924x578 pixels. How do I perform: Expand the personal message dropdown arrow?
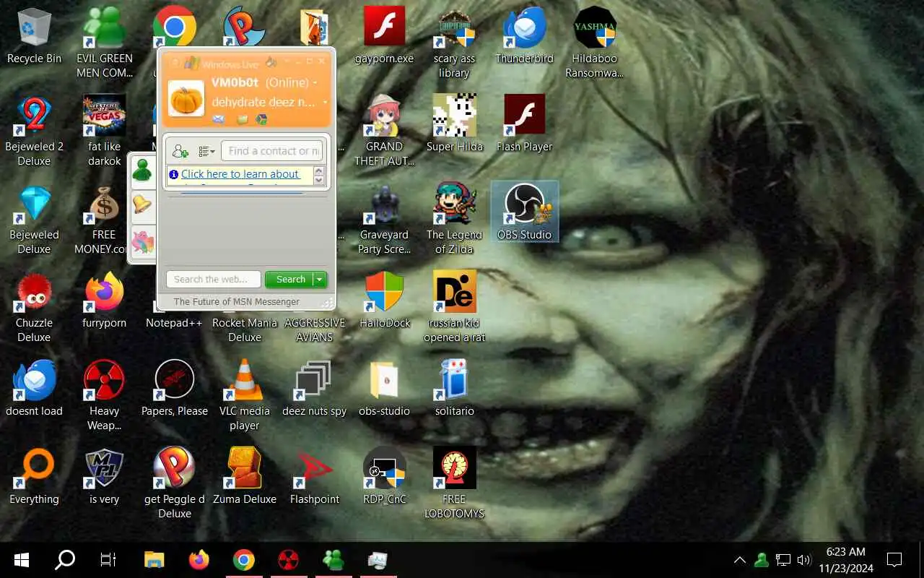[325, 103]
